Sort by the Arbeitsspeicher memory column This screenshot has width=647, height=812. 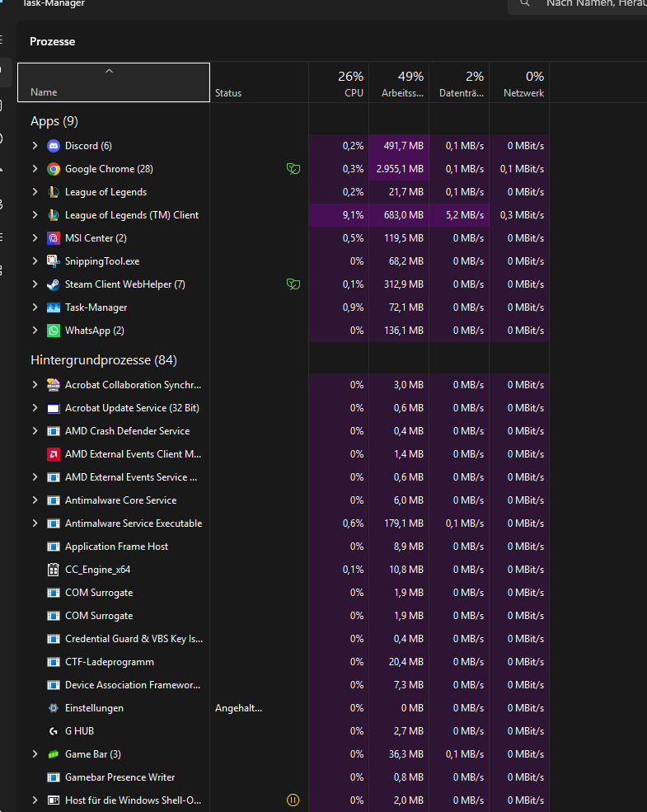[x=399, y=83]
